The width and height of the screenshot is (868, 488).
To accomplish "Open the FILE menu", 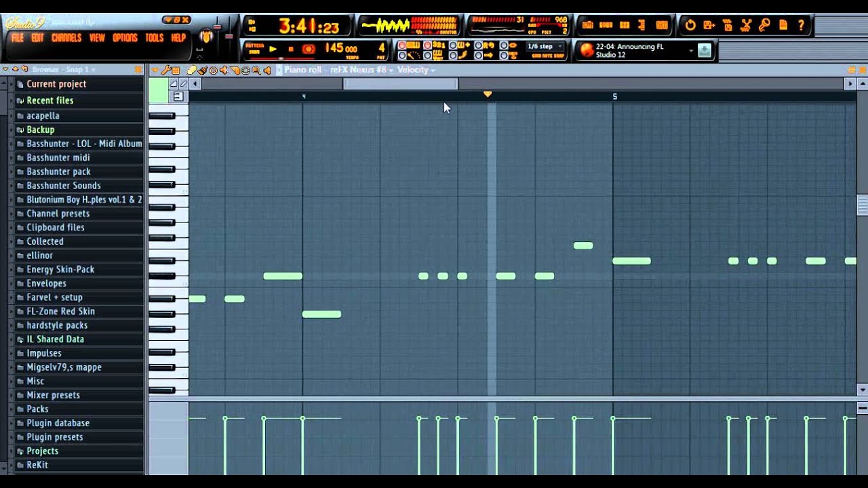I will (18, 38).
